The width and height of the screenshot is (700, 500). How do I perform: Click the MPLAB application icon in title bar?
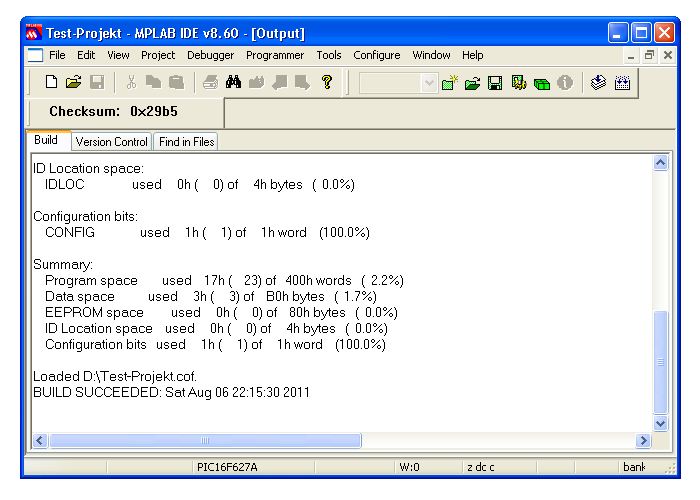click(x=33, y=33)
